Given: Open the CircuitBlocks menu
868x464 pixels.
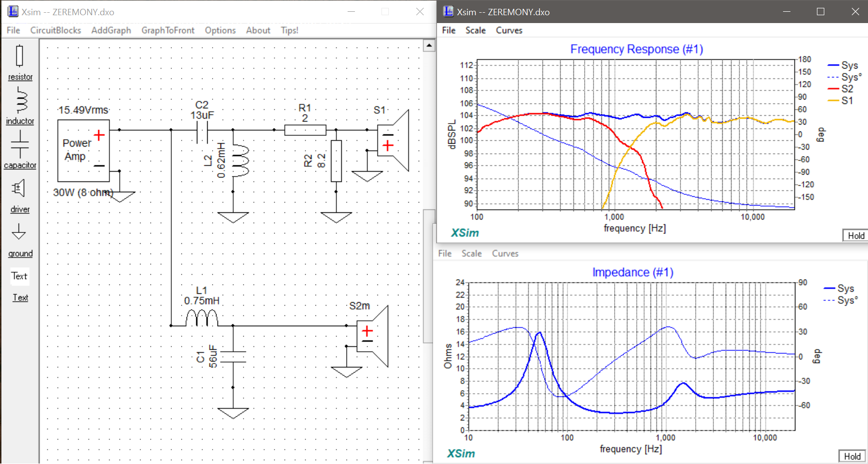Looking at the screenshot, I should [x=55, y=30].
